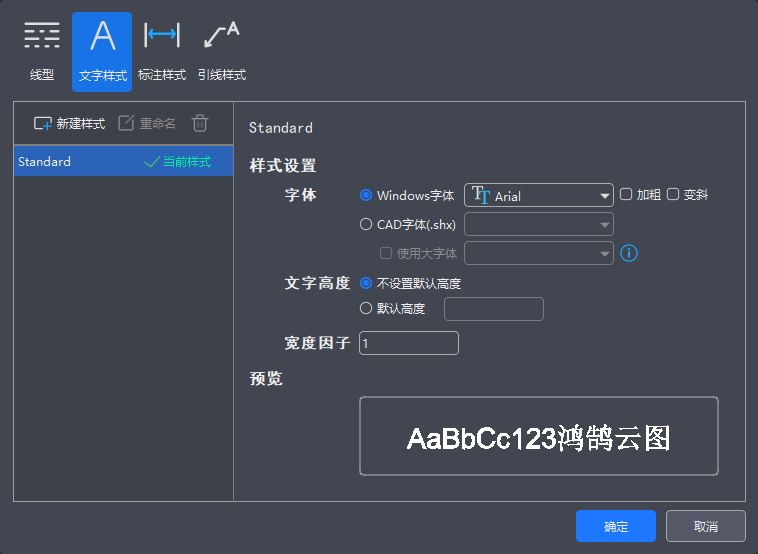Open the 标注样式 dimension style icon

[161, 36]
